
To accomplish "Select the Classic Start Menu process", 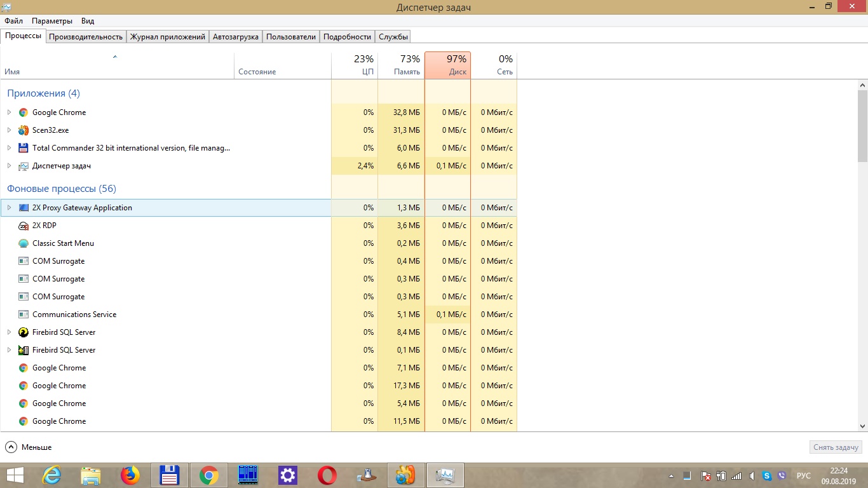I will pyautogui.click(x=63, y=243).
